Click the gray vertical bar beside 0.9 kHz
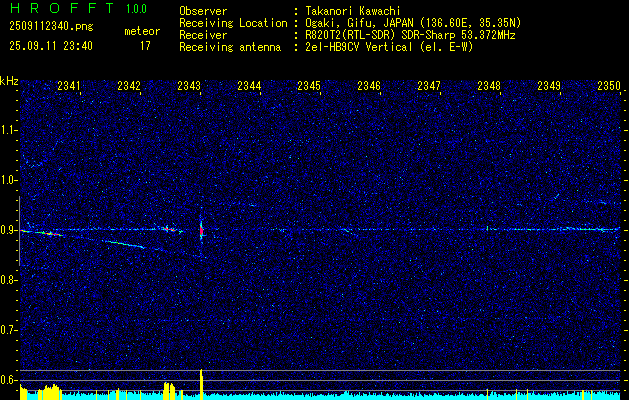This screenshot has height=400, width=629. 19,231
